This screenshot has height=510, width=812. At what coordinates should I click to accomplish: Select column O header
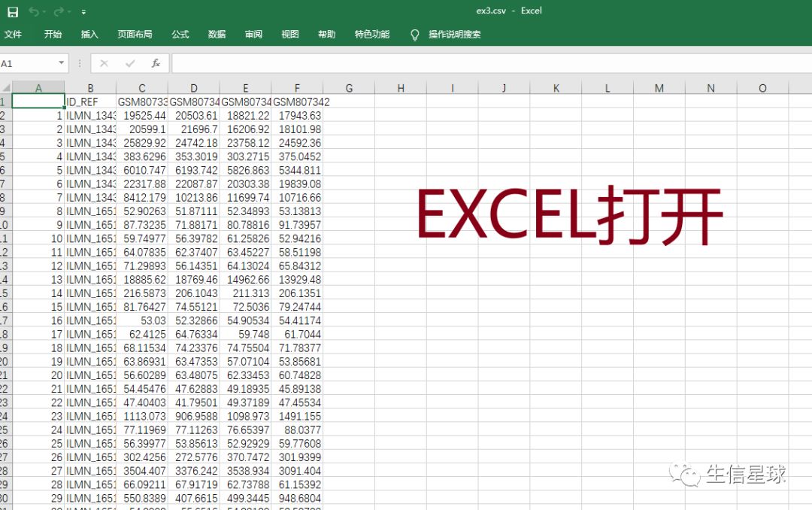click(763, 88)
